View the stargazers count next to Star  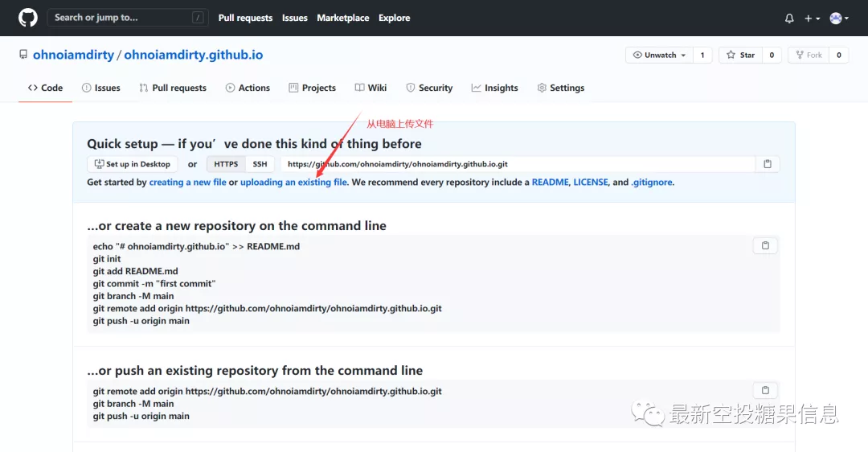pyautogui.click(x=772, y=55)
